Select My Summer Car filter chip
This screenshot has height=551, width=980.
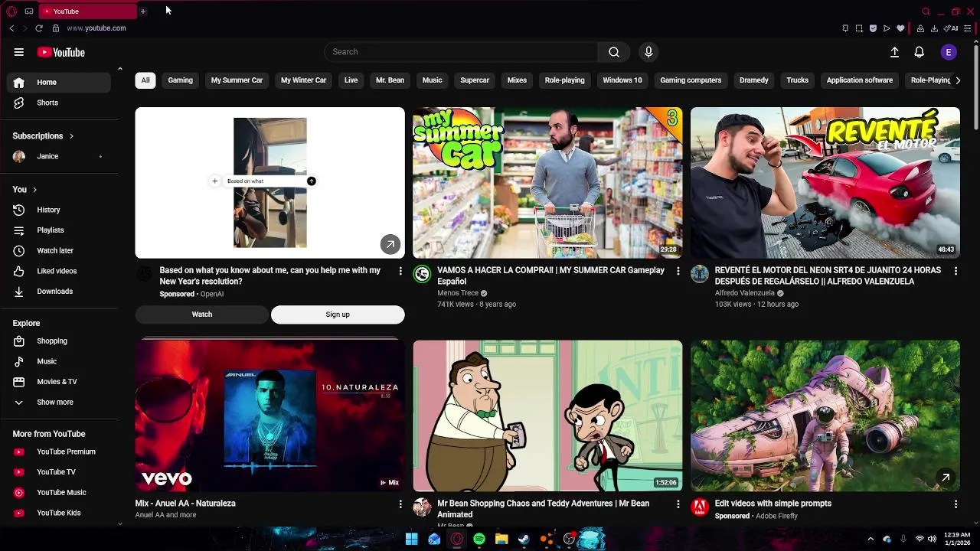(x=237, y=80)
